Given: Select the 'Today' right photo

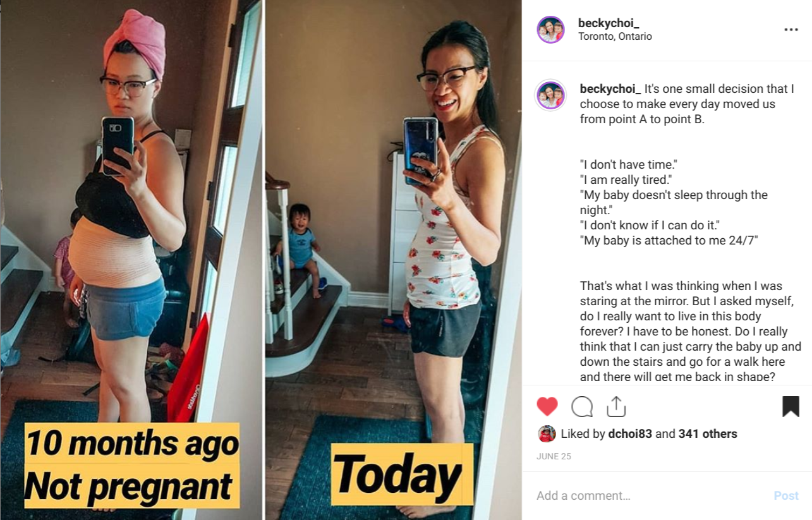Looking at the screenshot, I should click(x=394, y=260).
